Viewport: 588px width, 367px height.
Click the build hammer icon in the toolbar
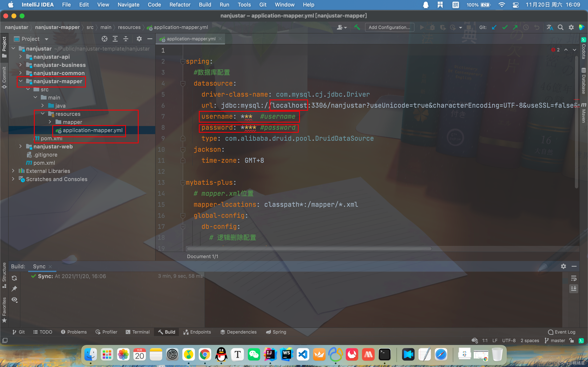(357, 28)
